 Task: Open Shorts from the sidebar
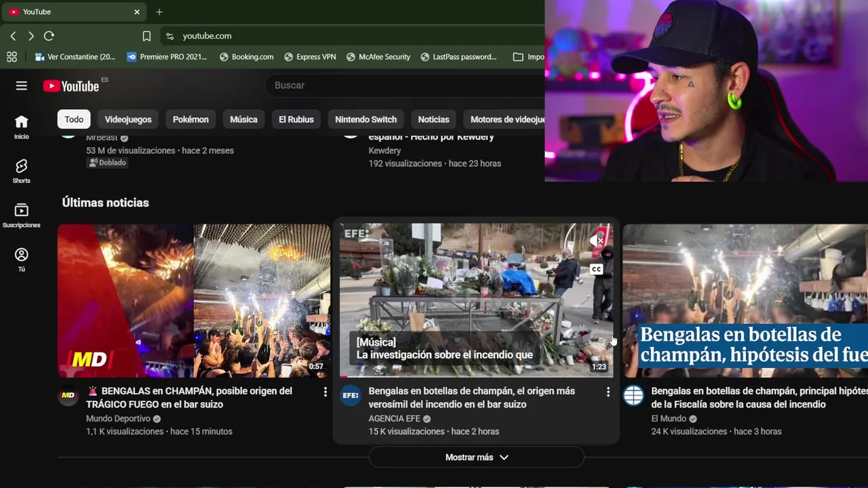pos(22,171)
